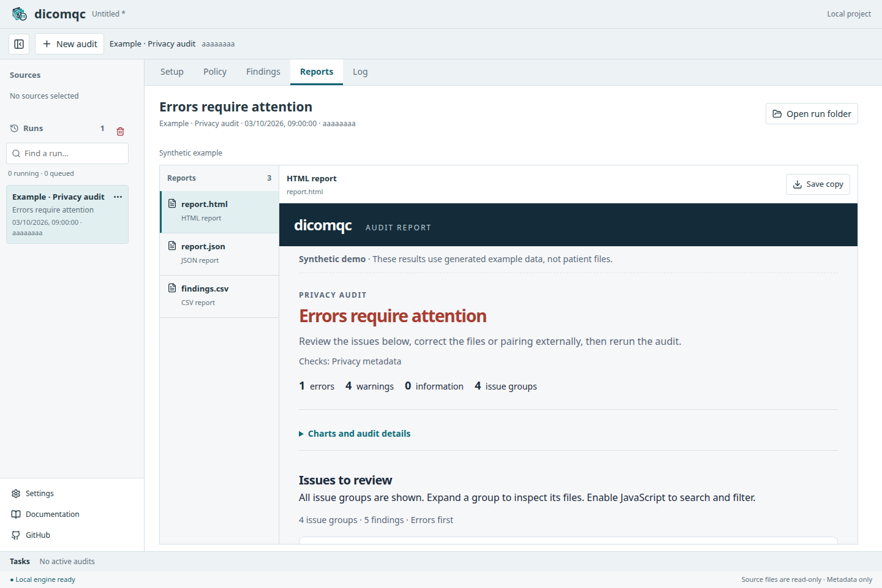
Task: Click the Documentation book icon
Action: pos(16,514)
